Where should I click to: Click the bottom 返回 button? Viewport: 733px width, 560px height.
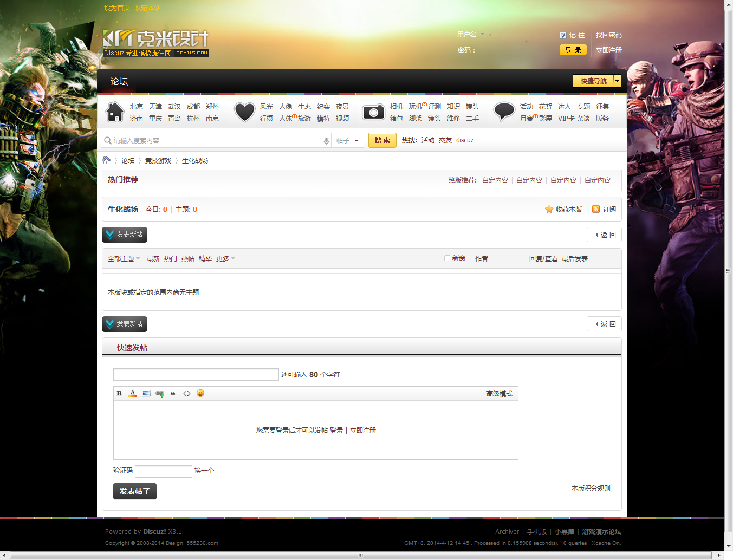604,324
